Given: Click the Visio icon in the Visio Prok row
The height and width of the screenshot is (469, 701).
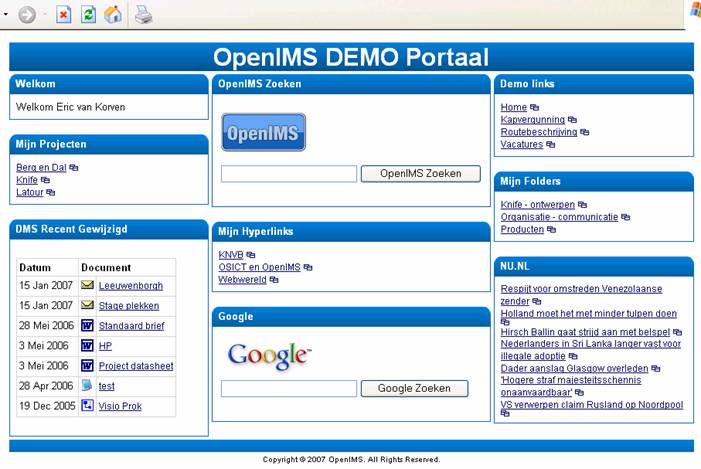Looking at the screenshot, I should point(87,406).
